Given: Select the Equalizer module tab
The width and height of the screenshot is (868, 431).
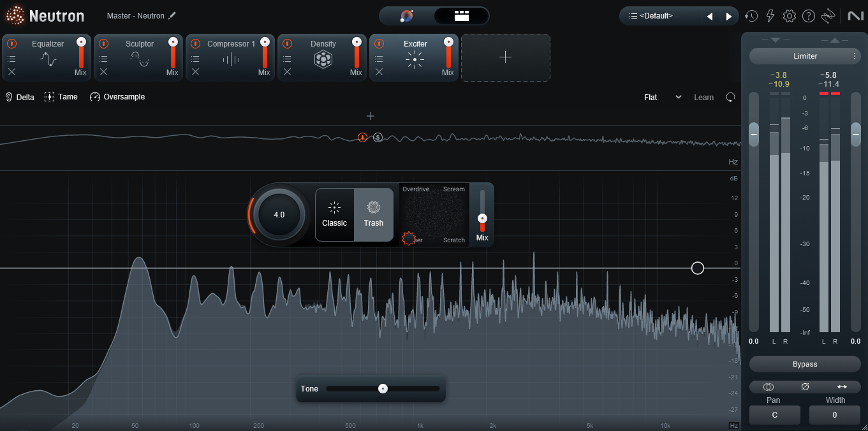Looking at the screenshot, I should [x=47, y=57].
